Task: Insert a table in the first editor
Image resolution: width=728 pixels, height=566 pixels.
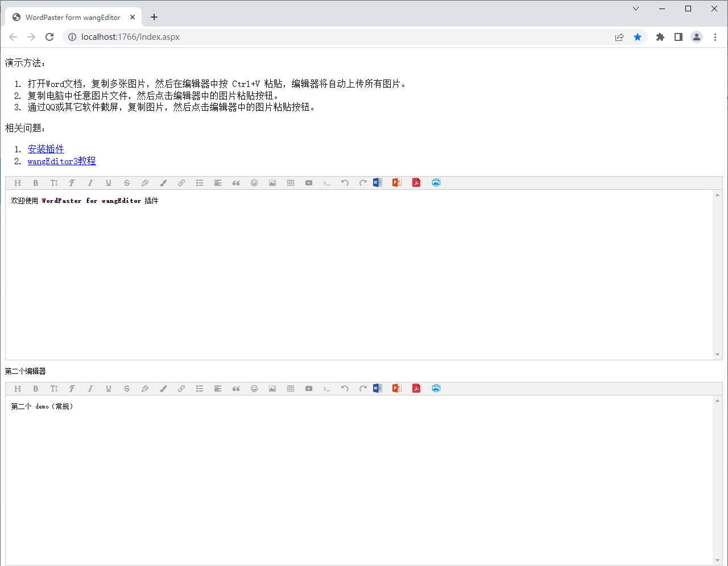Action: click(291, 182)
